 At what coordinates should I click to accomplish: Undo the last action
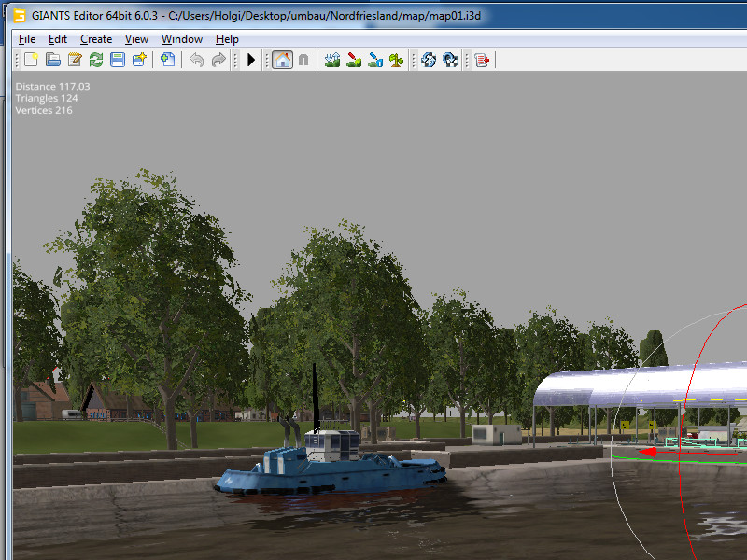tap(196, 60)
